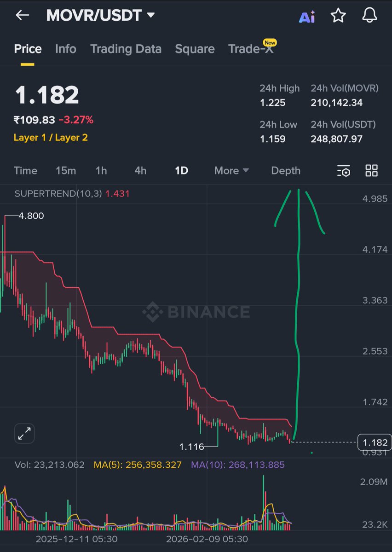Tap the 2.09M volume axis label
The image size is (392, 552).
pos(373,482)
